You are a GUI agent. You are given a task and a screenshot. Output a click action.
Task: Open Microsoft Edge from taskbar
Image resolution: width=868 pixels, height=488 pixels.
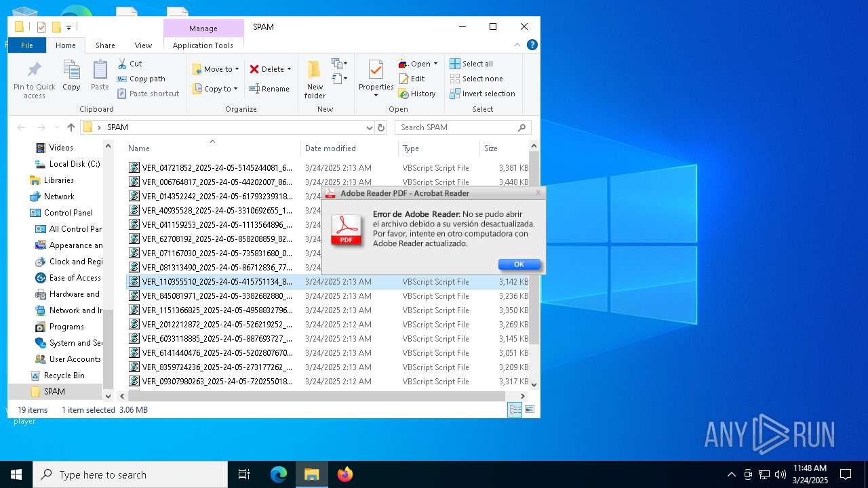279,474
